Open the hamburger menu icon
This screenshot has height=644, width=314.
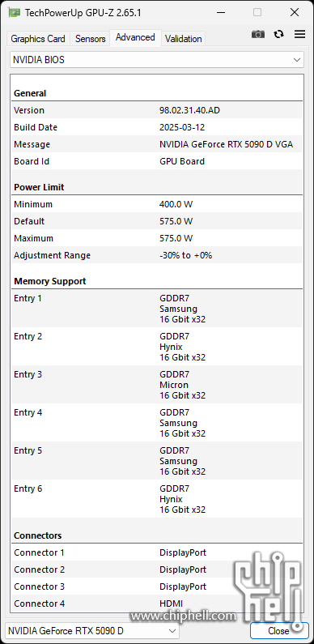pyautogui.click(x=300, y=35)
